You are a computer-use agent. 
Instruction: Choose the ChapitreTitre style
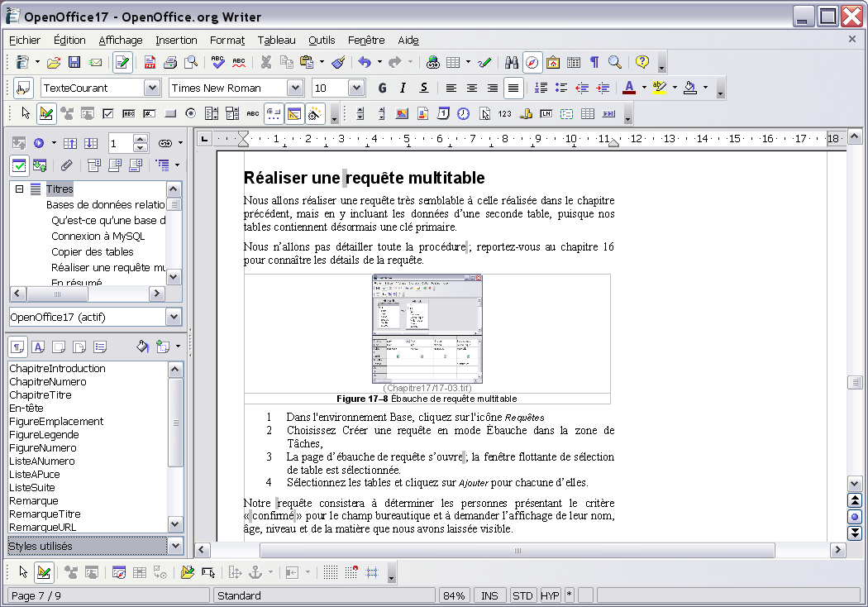coord(41,395)
